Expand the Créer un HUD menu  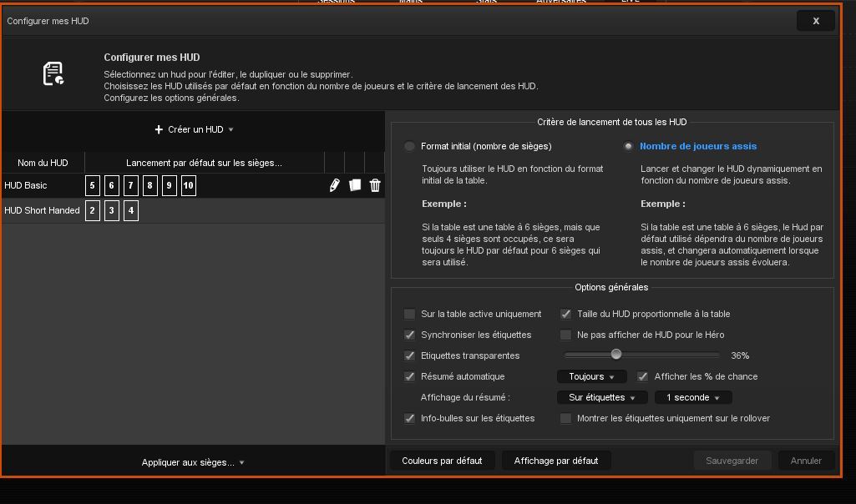[x=195, y=129]
